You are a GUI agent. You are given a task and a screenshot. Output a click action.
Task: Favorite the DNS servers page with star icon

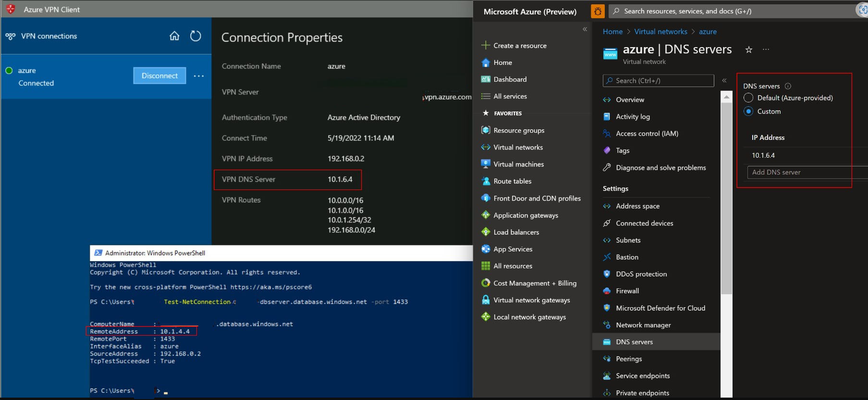coord(748,50)
